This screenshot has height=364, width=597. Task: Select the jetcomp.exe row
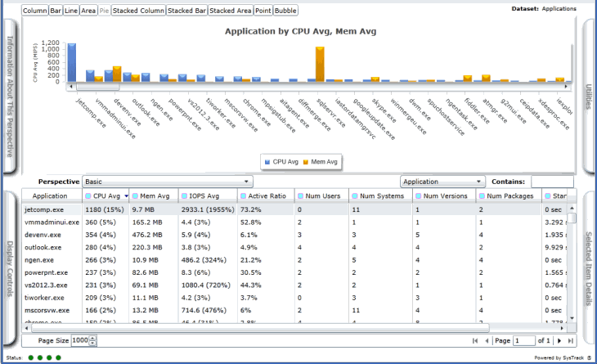(294, 209)
